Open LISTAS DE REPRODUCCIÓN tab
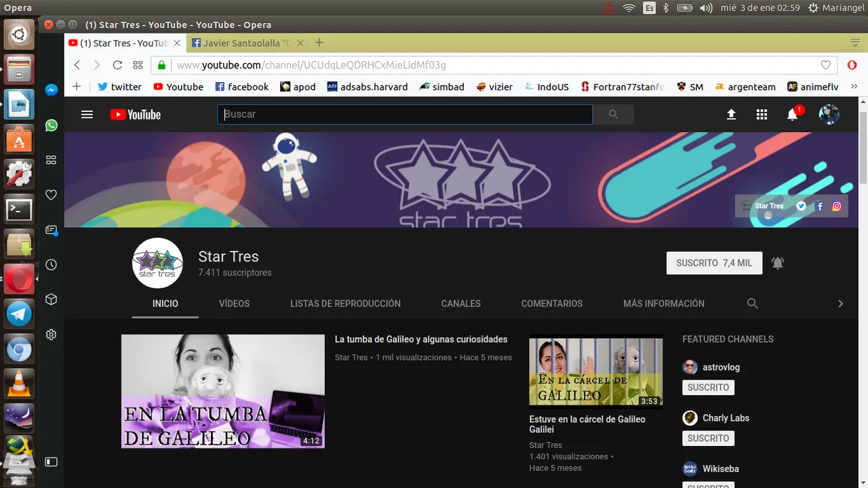The image size is (868, 488). (345, 304)
